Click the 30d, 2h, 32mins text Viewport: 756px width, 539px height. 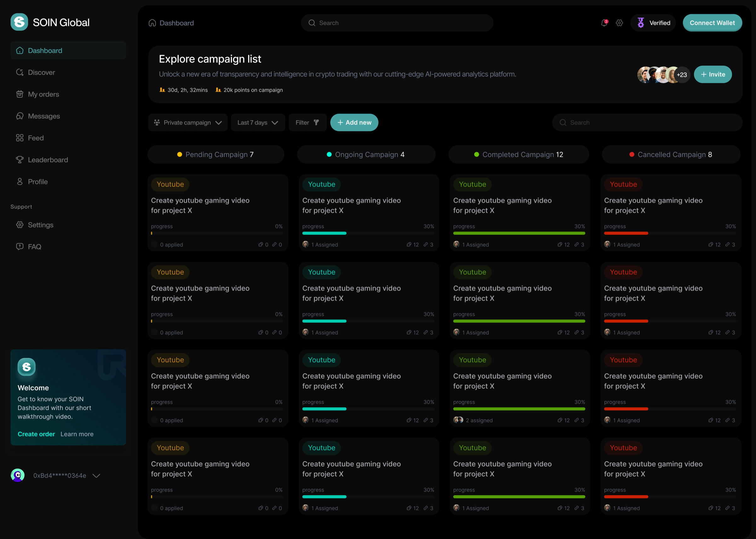coord(188,90)
